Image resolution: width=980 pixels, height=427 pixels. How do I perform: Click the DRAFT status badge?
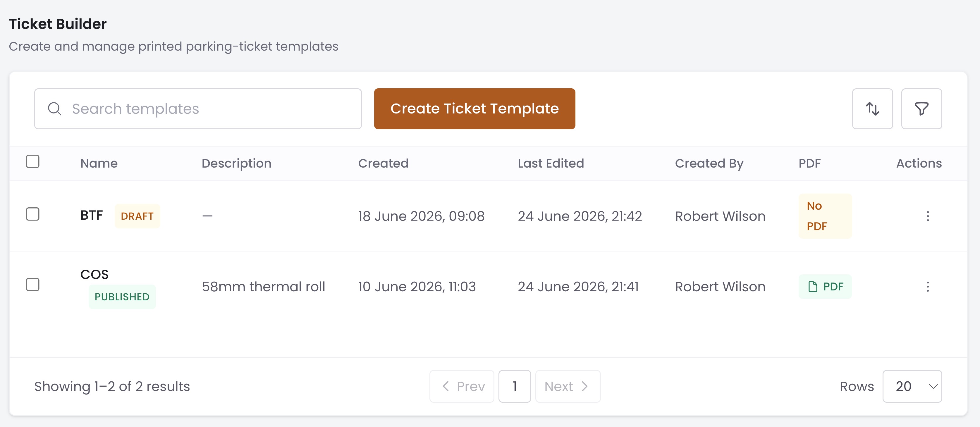[x=137, y=216]
